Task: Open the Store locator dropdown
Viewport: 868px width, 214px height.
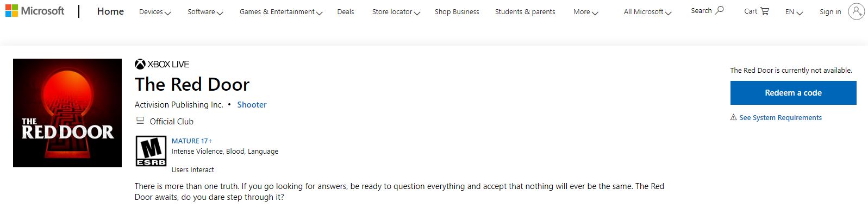Action: click(396, 11)
